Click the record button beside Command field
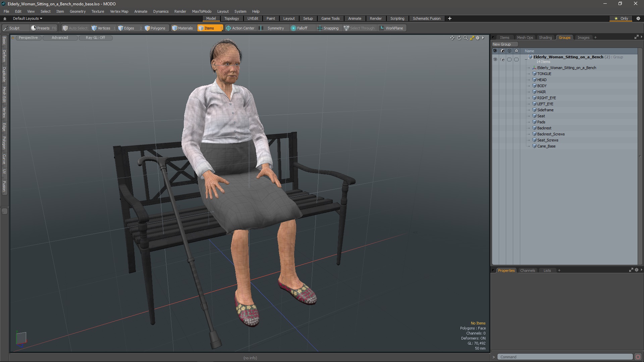The height and width of the screenshot is (362, 644). (x=638, y=357)
